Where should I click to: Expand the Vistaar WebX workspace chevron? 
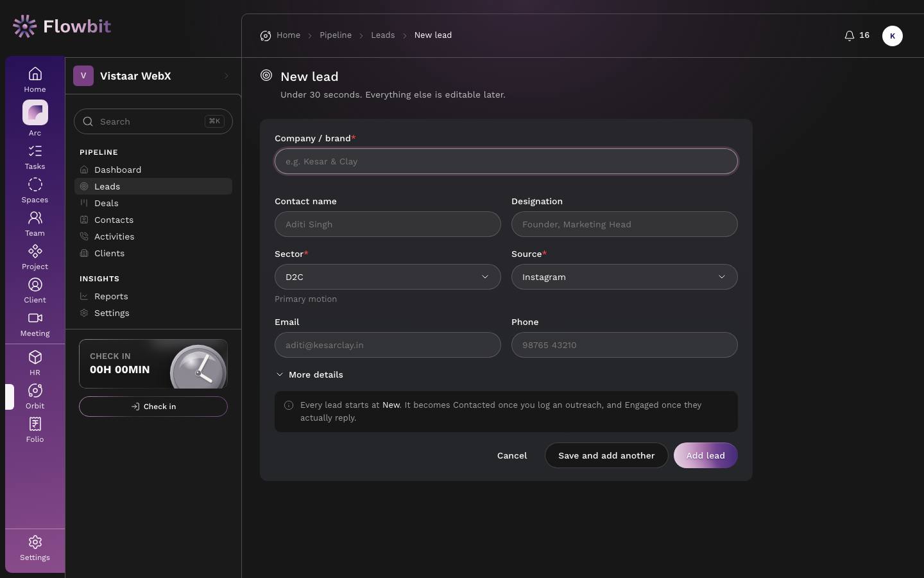pos(227,76)
